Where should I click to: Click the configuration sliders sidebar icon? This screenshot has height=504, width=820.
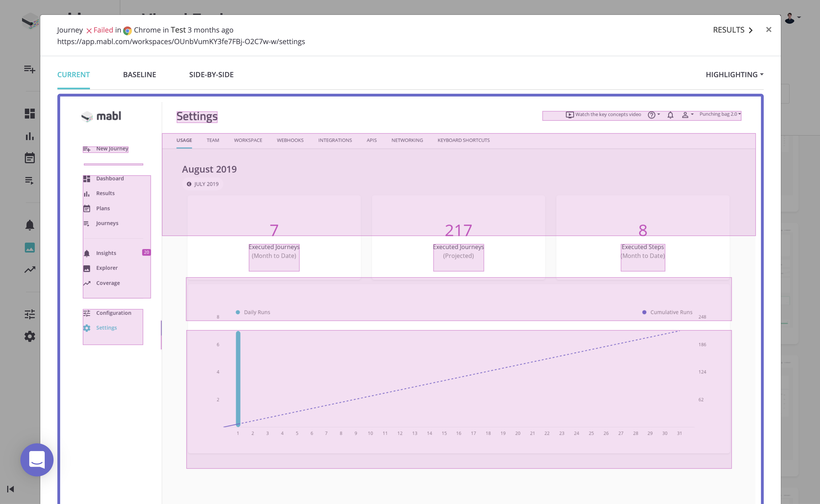pos(29,314)
